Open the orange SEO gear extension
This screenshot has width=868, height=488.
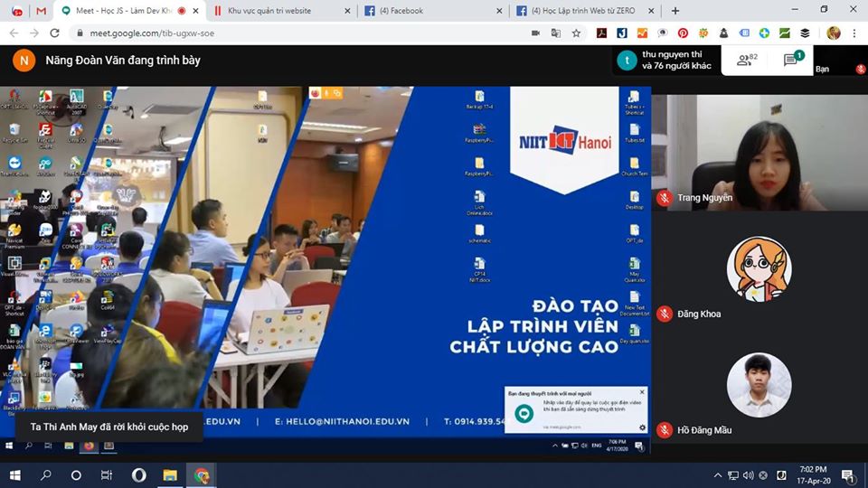[703, 33]
